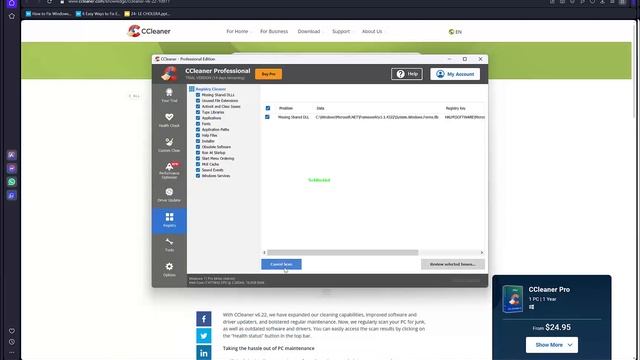
Task: Open CCleaner Help button
Action: click(407, 74)
